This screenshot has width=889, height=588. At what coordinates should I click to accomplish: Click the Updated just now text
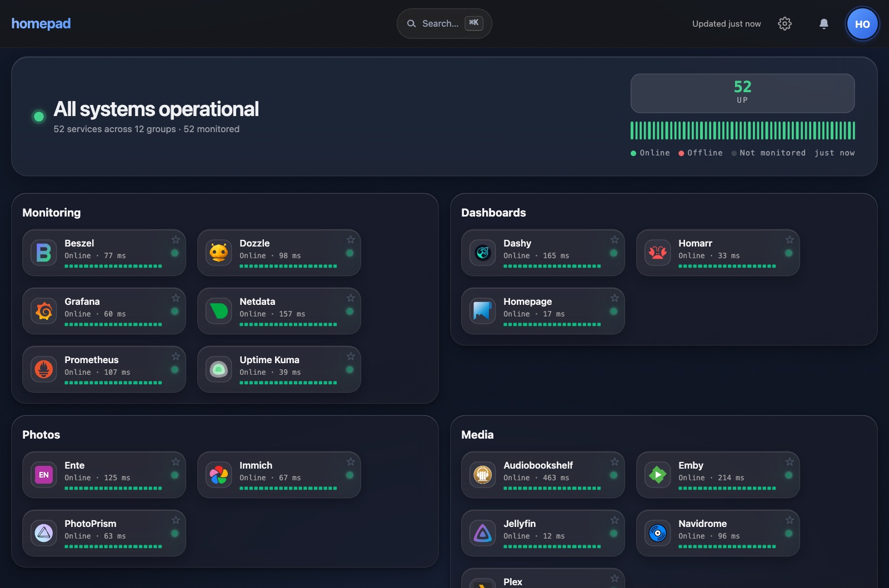click(727, 24)
